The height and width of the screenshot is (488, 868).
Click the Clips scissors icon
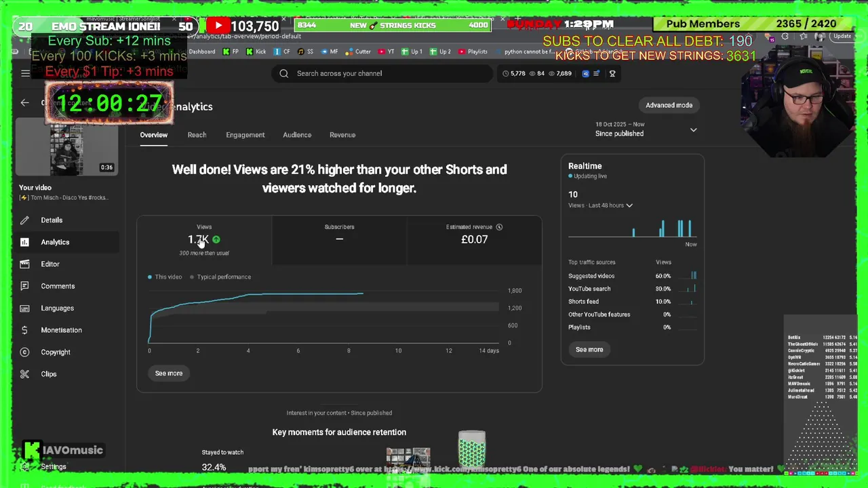pyautogui.click(x=25, y=374)
